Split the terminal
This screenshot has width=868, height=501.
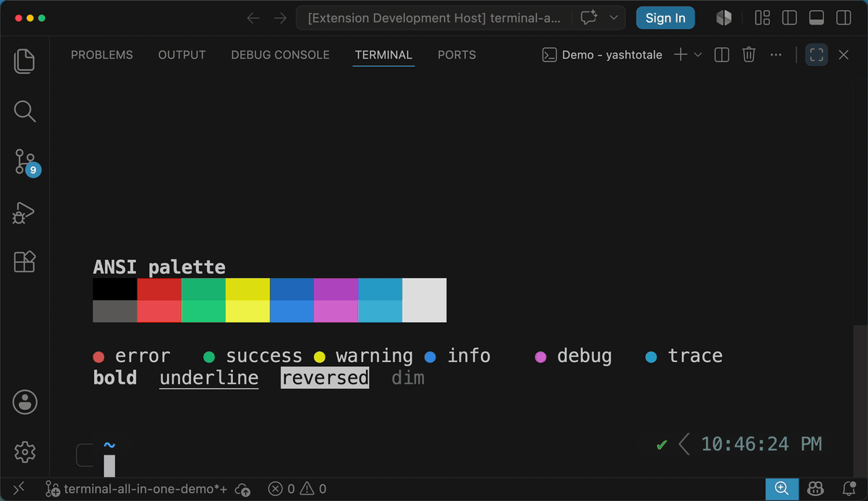tap(721, 55)
